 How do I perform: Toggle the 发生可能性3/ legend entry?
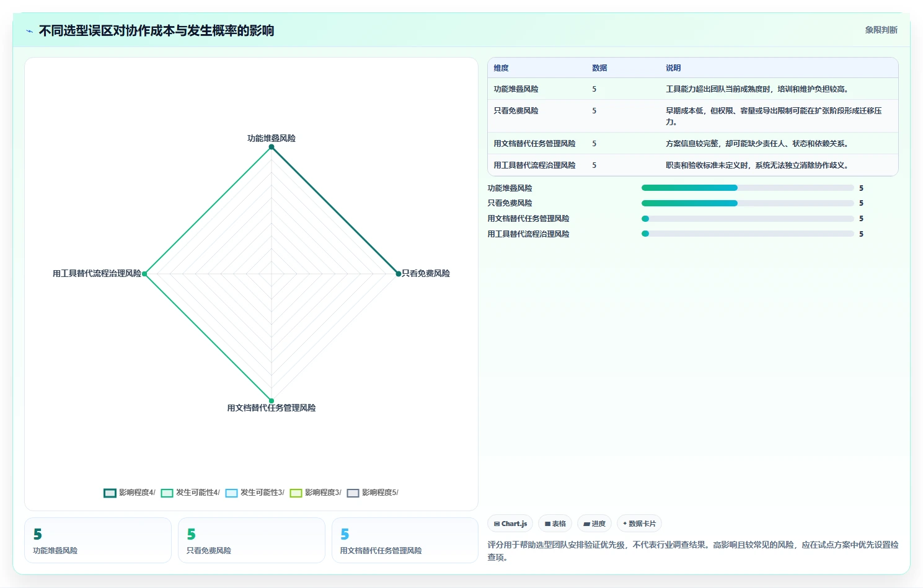pos(255,493)
